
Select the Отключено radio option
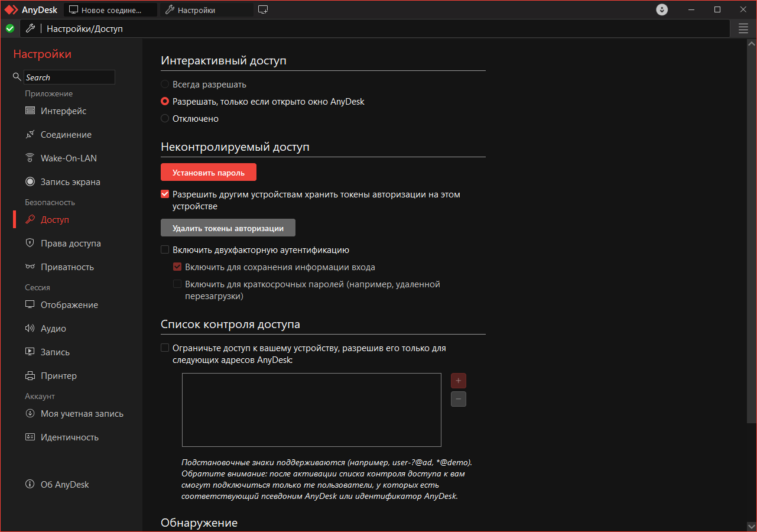tap(165, 119)
